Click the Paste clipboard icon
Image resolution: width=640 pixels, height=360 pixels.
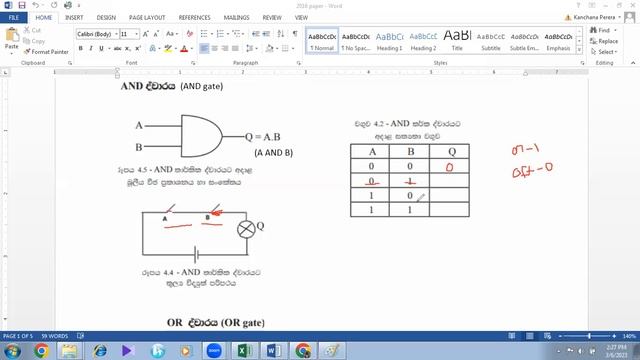12,35
